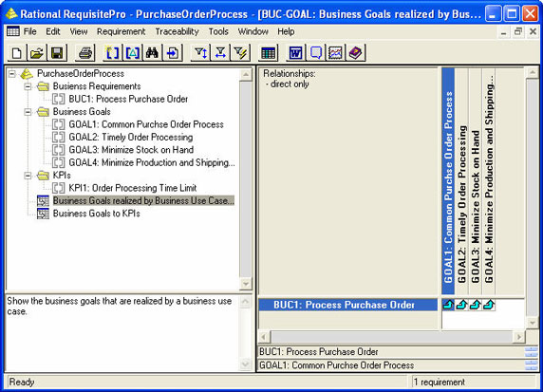Click the new requirement bracket icon

[x=112, y=53]
